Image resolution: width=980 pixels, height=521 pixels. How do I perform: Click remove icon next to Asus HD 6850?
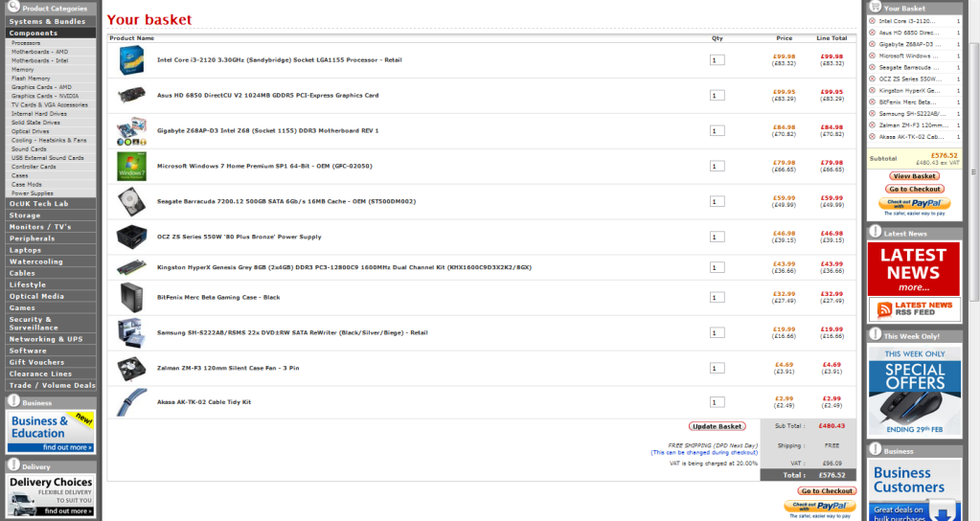point(872,33)
